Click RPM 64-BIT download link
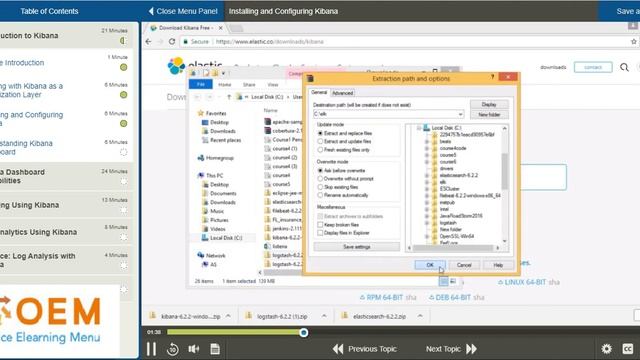 [x=383, y=298]
